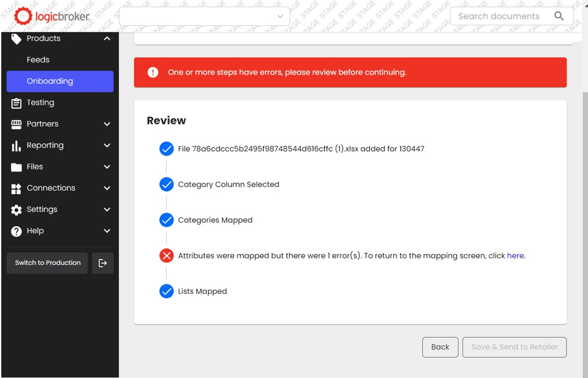Follow the 'here' link to mapping screen
The image size is (588, 378).
click(515, 256)
